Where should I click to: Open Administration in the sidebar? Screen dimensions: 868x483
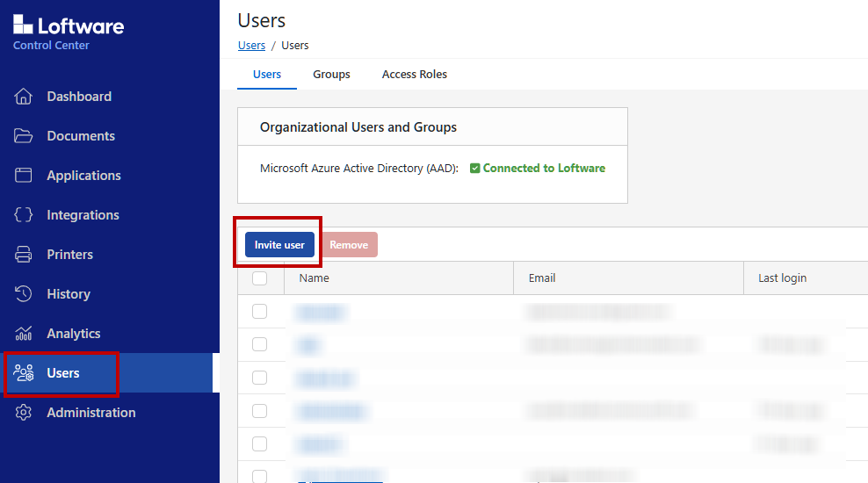91,413
